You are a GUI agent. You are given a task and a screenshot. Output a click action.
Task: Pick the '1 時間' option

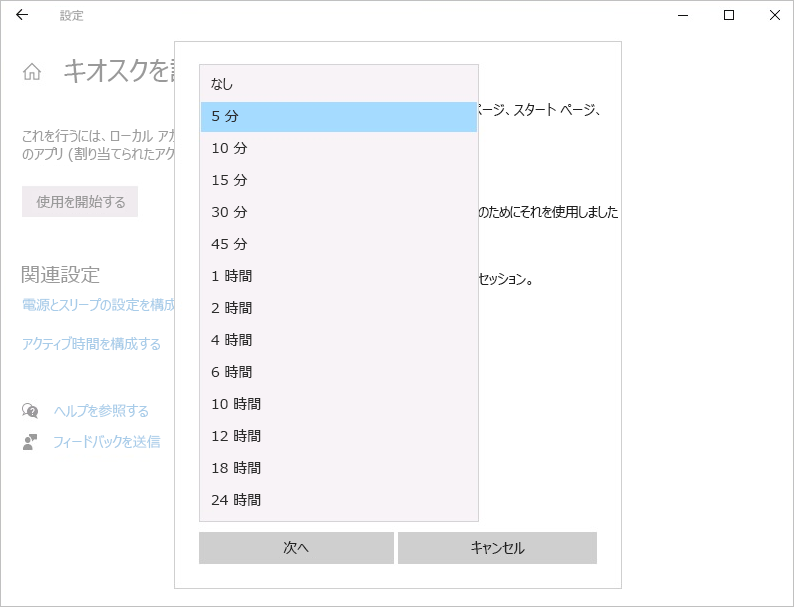[x=338, y=276]
